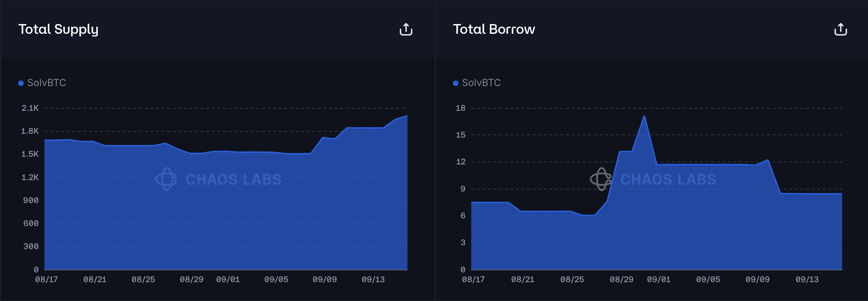Click the 2.1K y-axis label
Image resolution: width=868 pixels, height=301 pixels.
coord(30,108)
